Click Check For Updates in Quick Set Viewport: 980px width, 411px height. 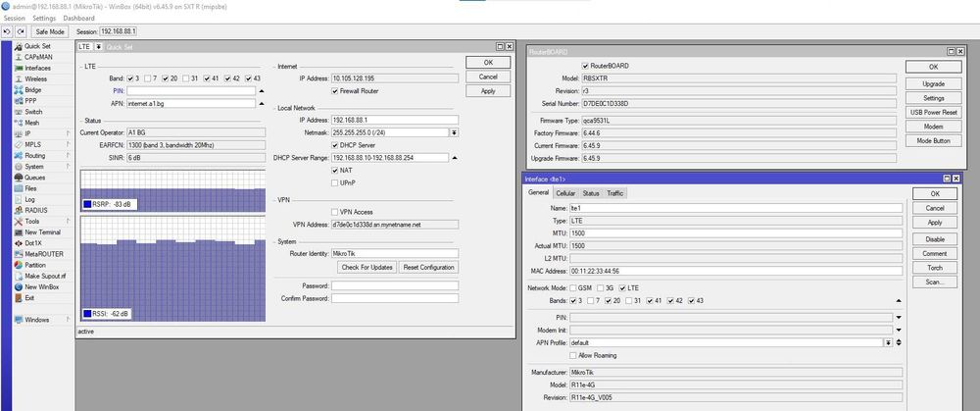[367, 268]
